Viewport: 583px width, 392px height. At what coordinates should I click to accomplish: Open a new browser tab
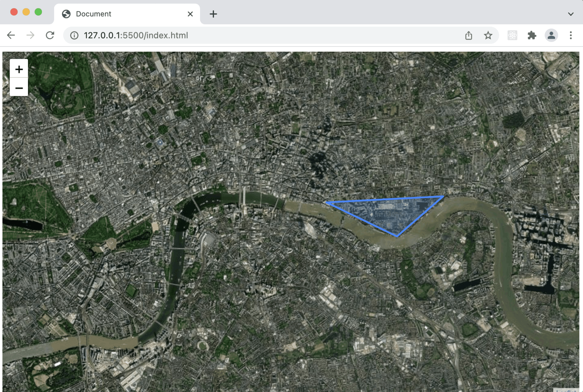coord(213,14)
